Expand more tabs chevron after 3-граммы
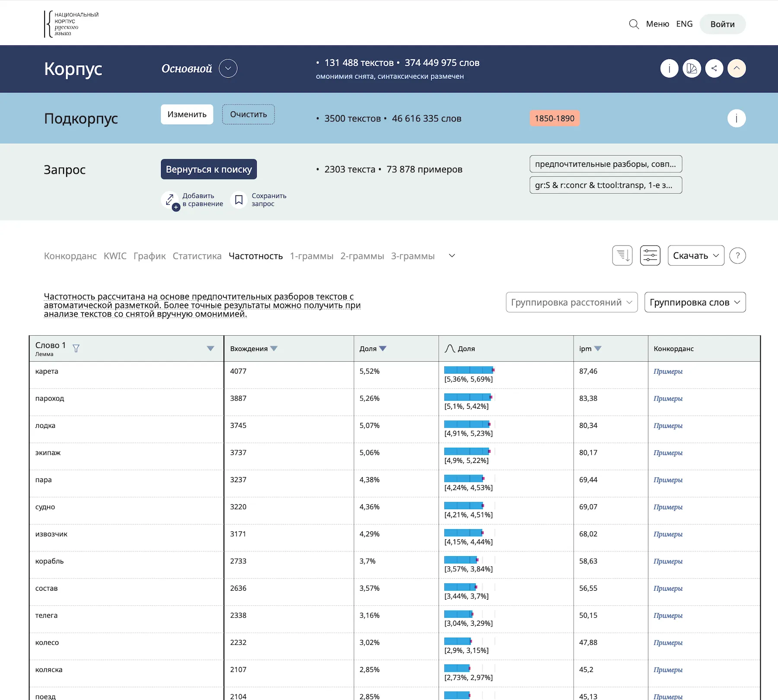This screenshot has height=700, width=778. coord(452,256)
